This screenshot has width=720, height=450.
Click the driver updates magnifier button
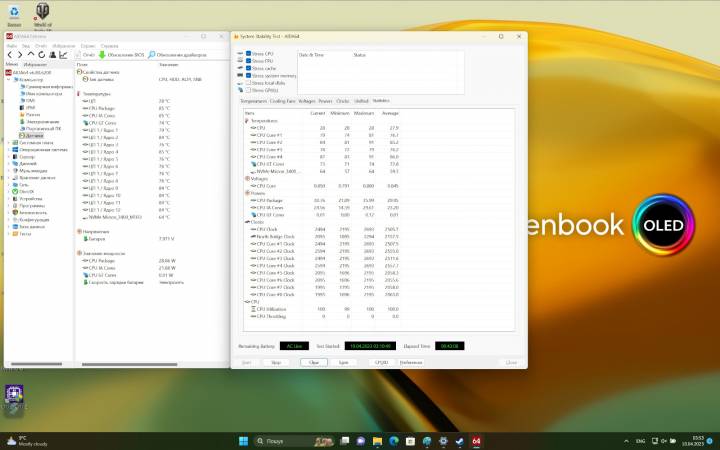point(177,55)
